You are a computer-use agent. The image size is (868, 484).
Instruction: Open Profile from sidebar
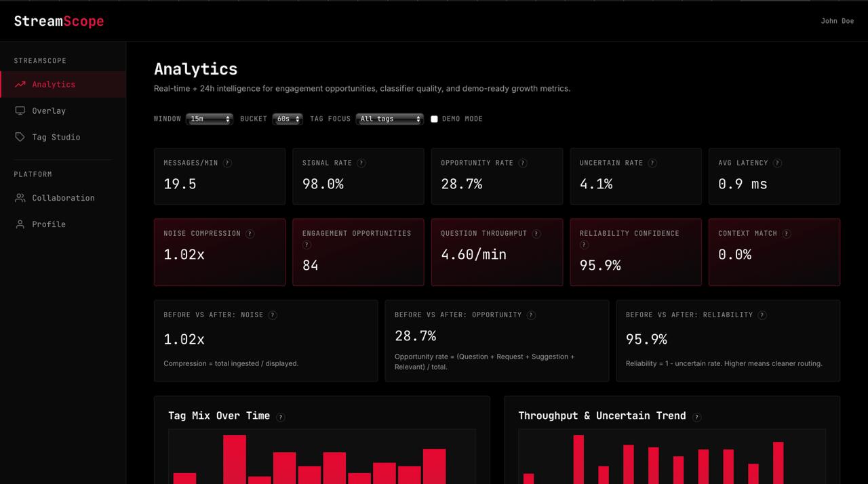pyautogui.click(x=63, y=224)
